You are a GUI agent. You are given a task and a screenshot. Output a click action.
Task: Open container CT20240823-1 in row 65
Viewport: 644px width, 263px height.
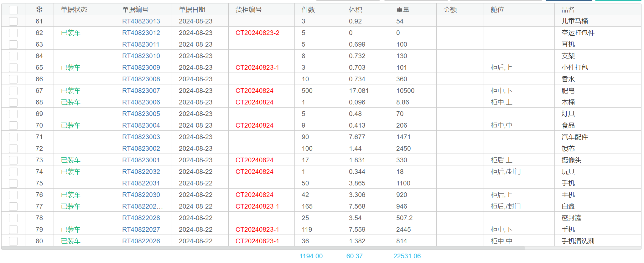click(x=257, y=68)
